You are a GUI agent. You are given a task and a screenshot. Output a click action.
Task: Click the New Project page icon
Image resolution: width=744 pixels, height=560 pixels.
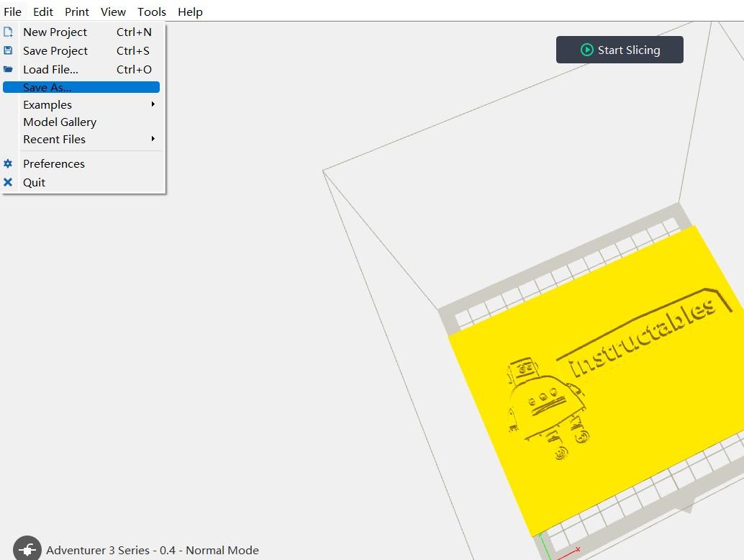coord(8,32)
